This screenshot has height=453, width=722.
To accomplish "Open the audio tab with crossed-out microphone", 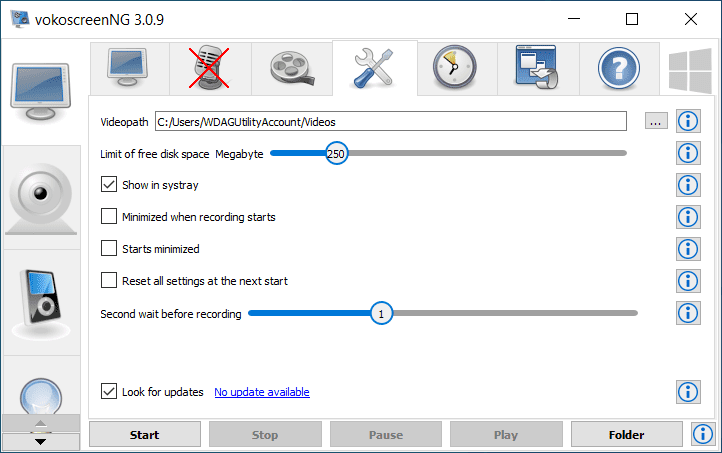I will 210,68.
